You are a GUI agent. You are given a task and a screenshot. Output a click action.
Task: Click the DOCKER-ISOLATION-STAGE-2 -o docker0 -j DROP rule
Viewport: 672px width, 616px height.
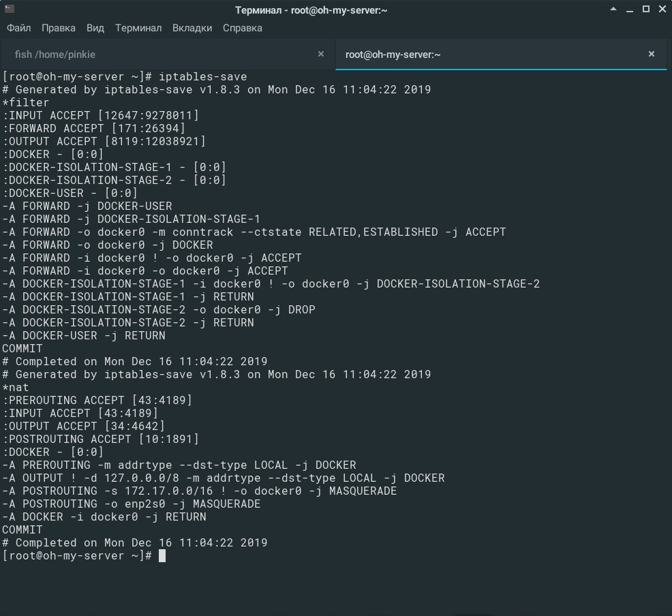tap(159, 310)
